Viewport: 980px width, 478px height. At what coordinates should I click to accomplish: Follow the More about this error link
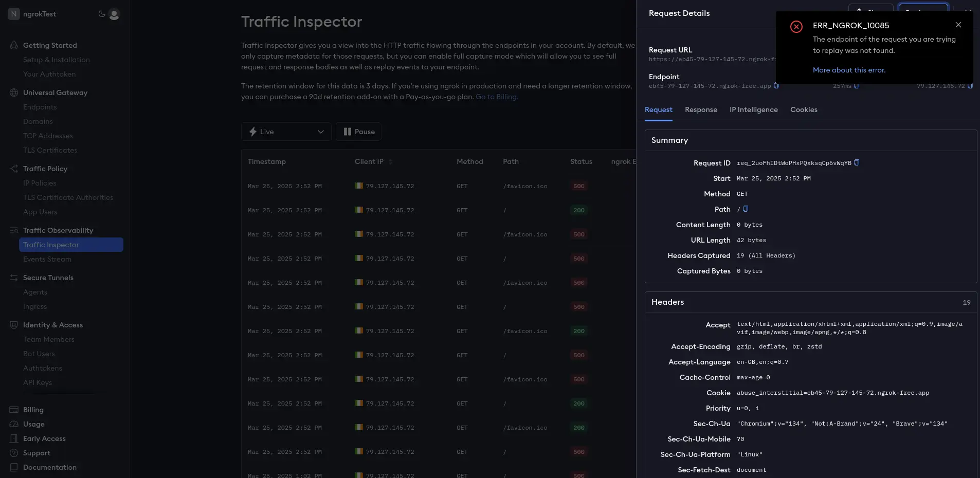pos(849,70)
